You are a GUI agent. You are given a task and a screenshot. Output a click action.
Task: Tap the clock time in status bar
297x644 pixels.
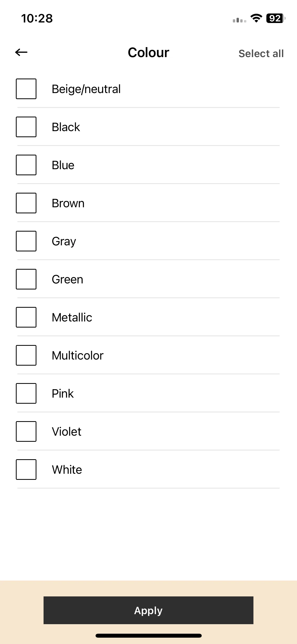(37, 19)
